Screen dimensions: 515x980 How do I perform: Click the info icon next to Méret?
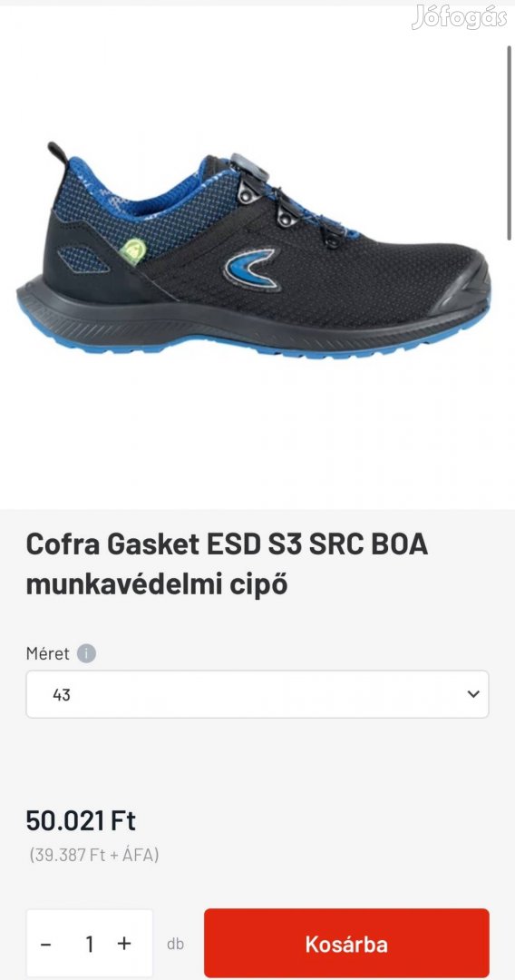click(x=86, y=653)
